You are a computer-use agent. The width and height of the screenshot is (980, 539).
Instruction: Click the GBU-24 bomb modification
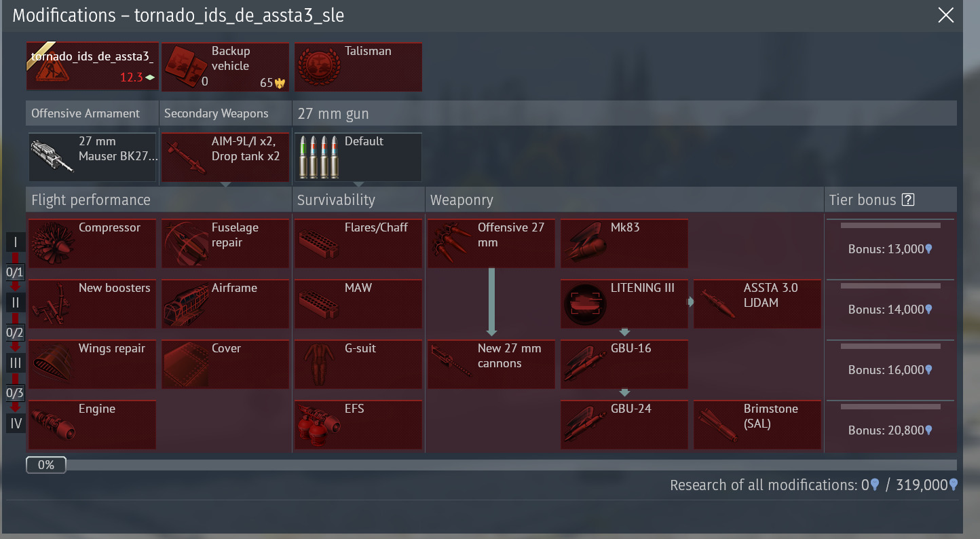coord(624,424)
